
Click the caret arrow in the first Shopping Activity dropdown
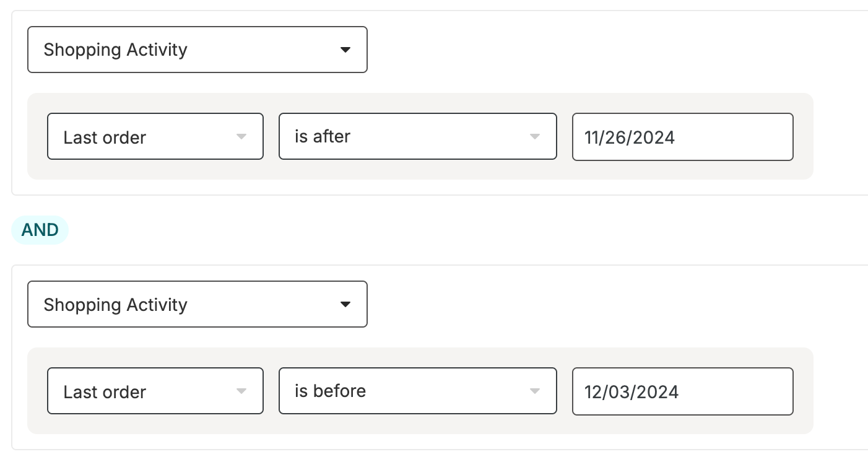pyautogui.click(x=345, y=50)
